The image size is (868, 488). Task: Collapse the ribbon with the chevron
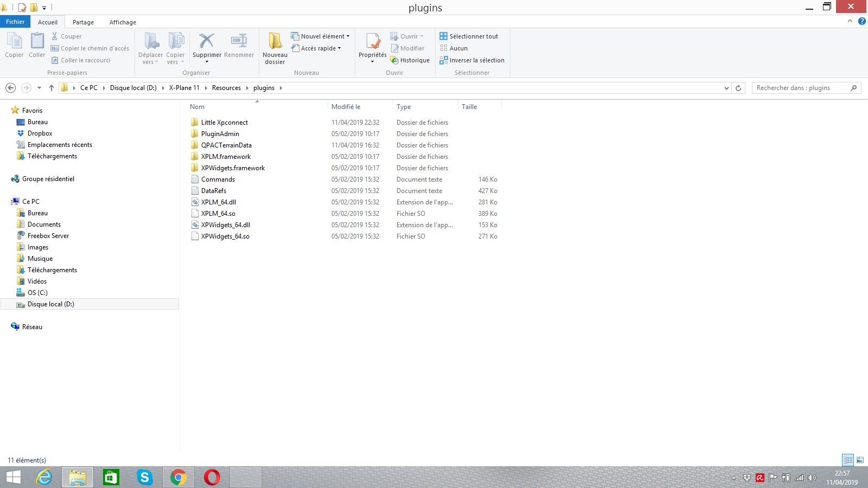[850, 21]
